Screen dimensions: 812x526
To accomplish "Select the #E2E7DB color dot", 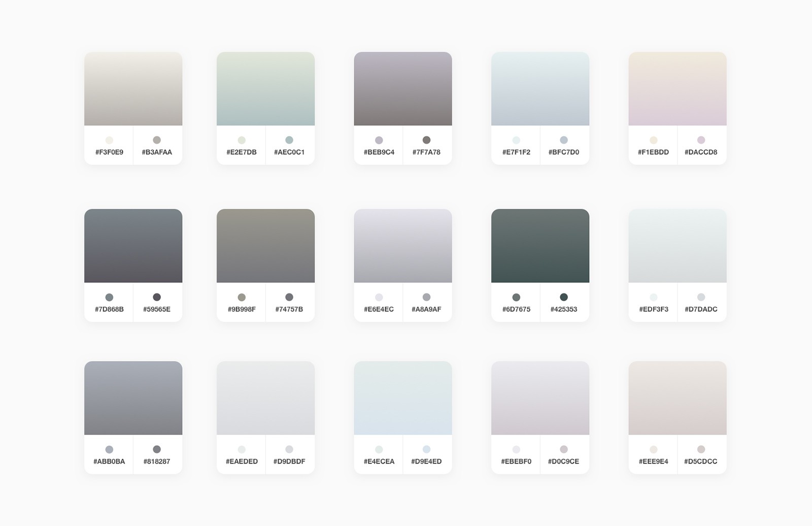I will click(x=242, y=140).
